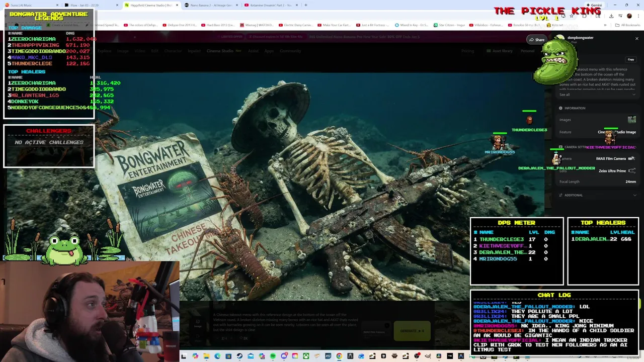Open File Explorer from the taskbar
Image resolution: width=644 pixels, height=362 pixels.
(x=206, y=356)
